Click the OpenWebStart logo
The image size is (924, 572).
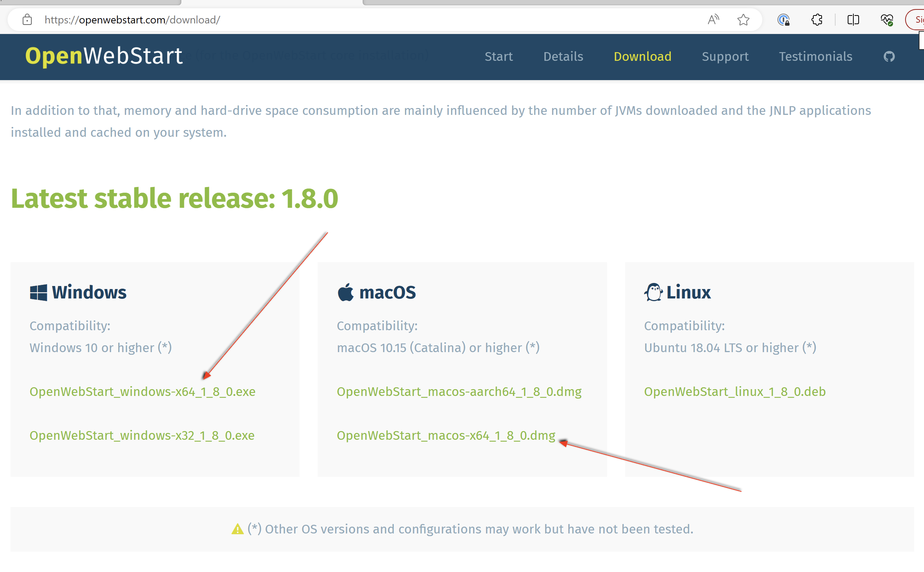[104, 56]
